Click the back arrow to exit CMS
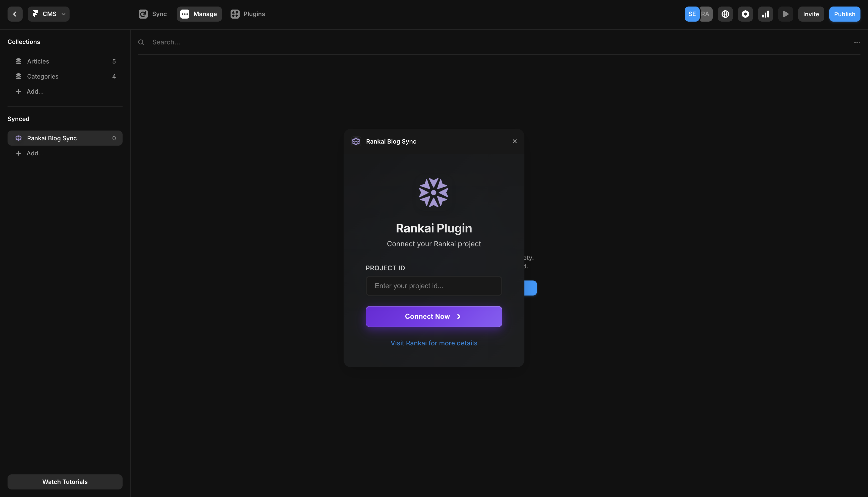The width and height of the screenshot is (868, 497). pos(15,14)
